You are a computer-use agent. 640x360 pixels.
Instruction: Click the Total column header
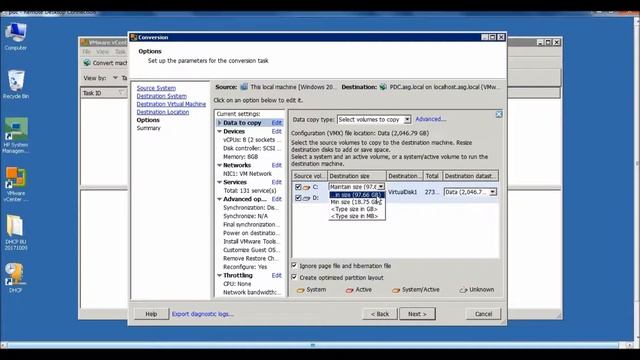[433, 176]
